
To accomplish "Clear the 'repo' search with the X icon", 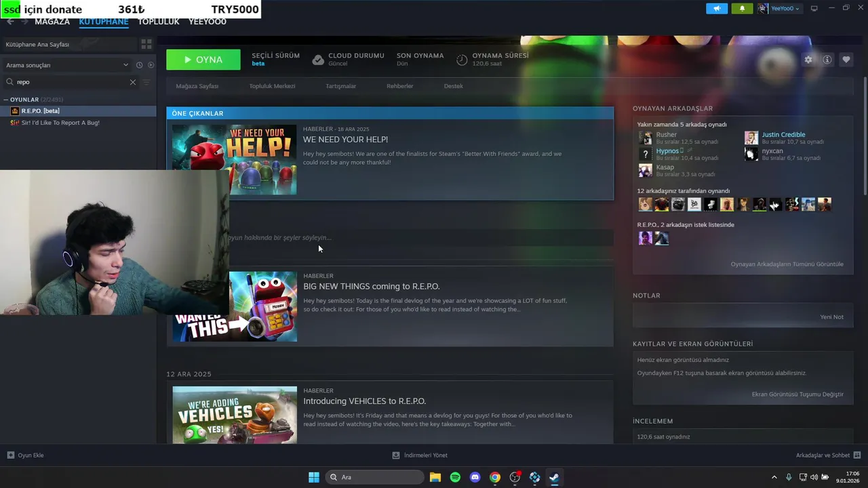I will click(x=133, y=82).
